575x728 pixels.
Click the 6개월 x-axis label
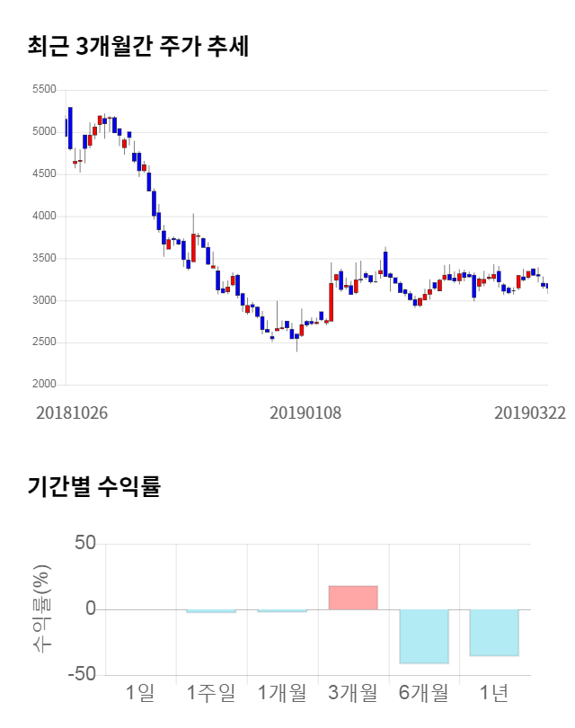[423, 693]
